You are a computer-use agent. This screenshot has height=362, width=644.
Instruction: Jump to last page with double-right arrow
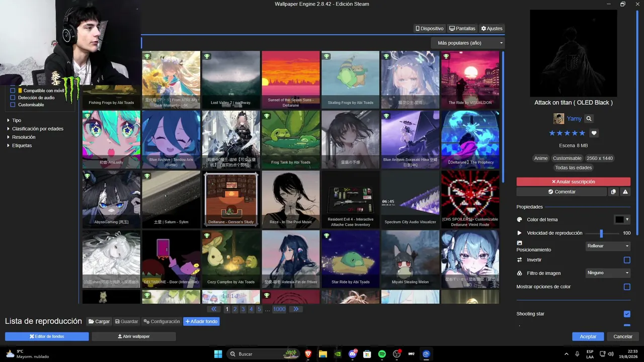tap(296, 309)
